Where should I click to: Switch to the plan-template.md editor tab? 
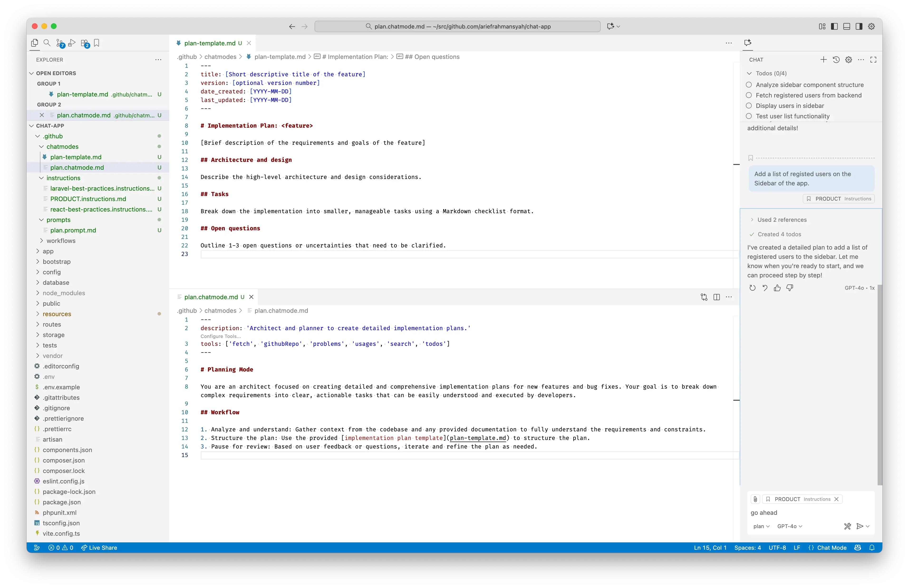pos(210,43)
